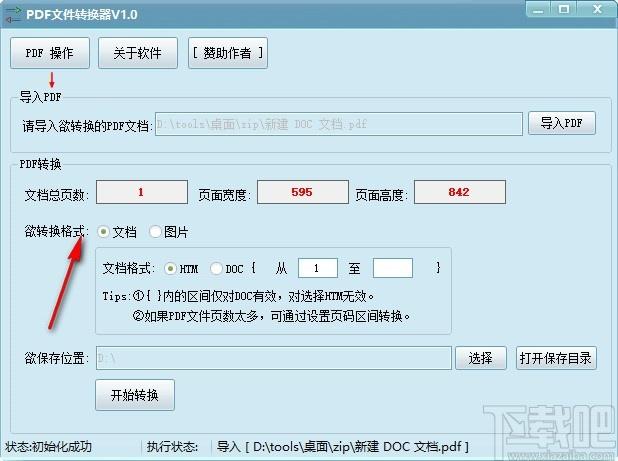The width and height of the screenshot is (618, 461).
Task: Click the PDF document path input field
Action: click(x=339, y=124)
